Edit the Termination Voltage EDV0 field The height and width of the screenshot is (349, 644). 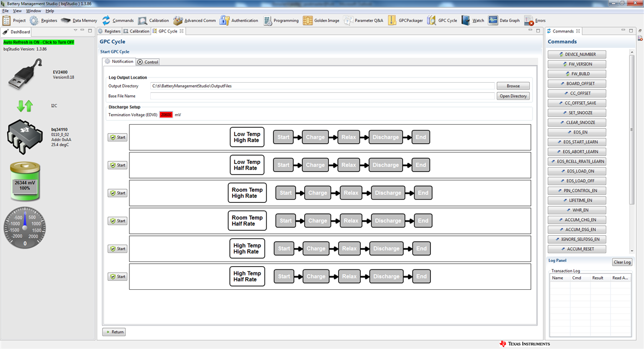tap(166, 114)
